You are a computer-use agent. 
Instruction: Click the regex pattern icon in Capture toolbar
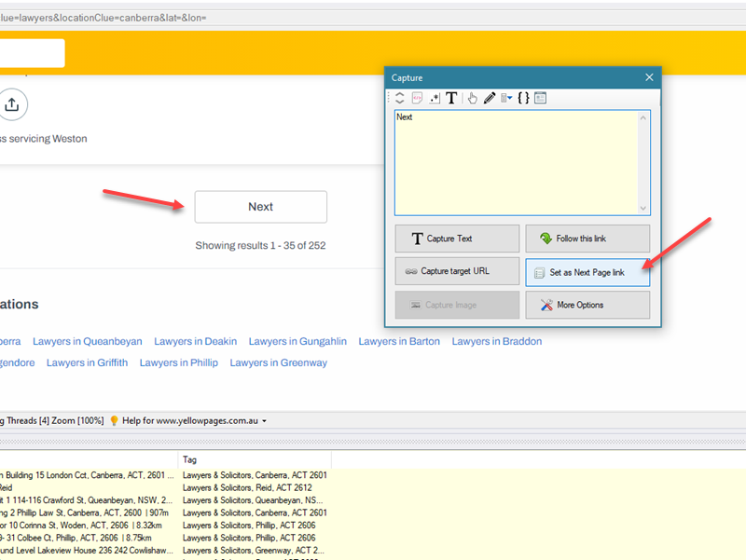[x=434, y=98]
